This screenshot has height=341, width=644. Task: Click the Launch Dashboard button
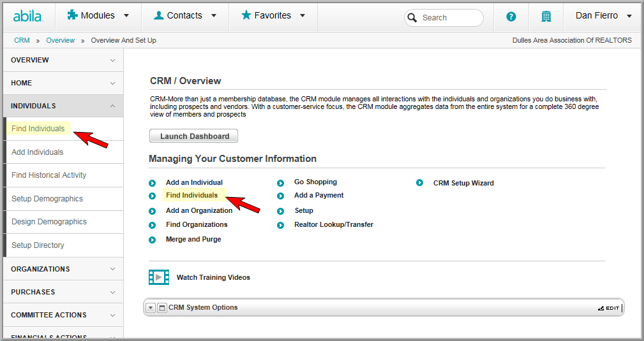pyautogui.click(x=194, y=136)
